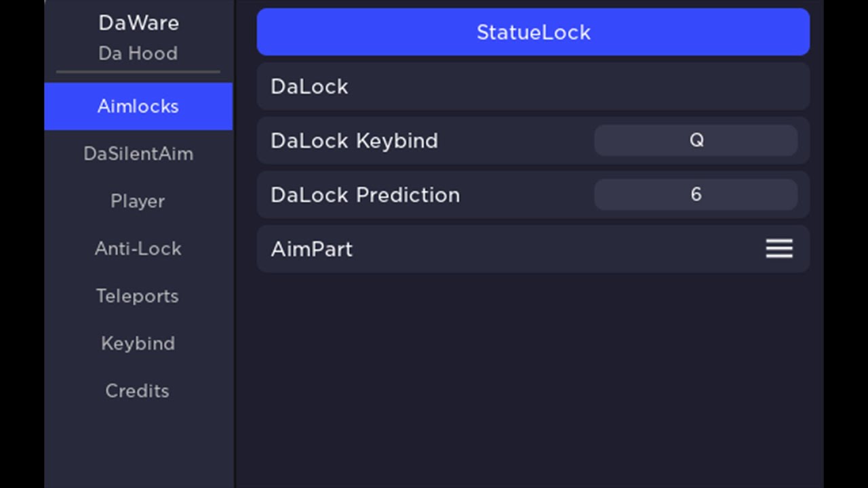Image resolution: width=868 pixels, height=488 pixels.
Task: Open the AimPart hamburger menu icon
Action: (779, 249)
